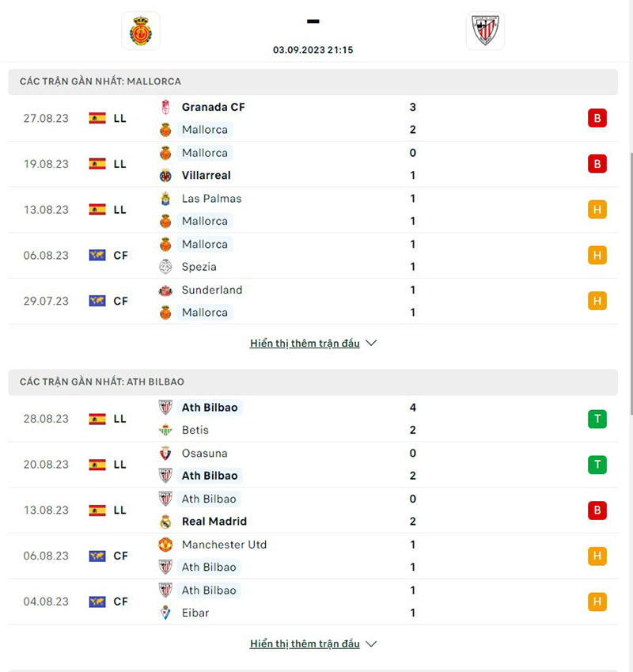
Task: Click the Athletic Bilbao crest in the header
Action: 485,31
